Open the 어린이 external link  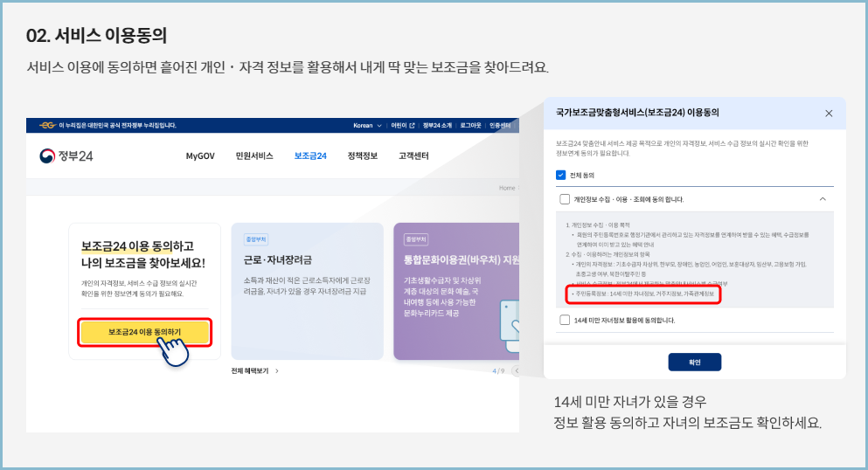(403, 126)
